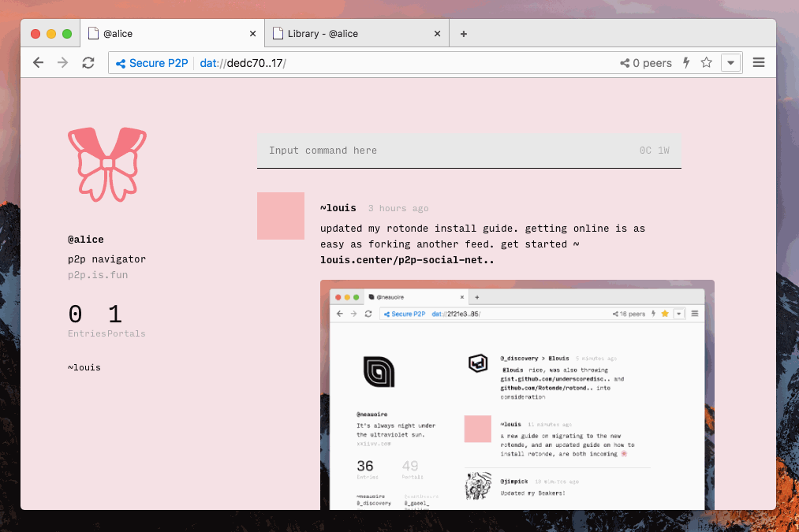Open the browser hamburger menu
799x532 pixels.
[x=759, y=62]
